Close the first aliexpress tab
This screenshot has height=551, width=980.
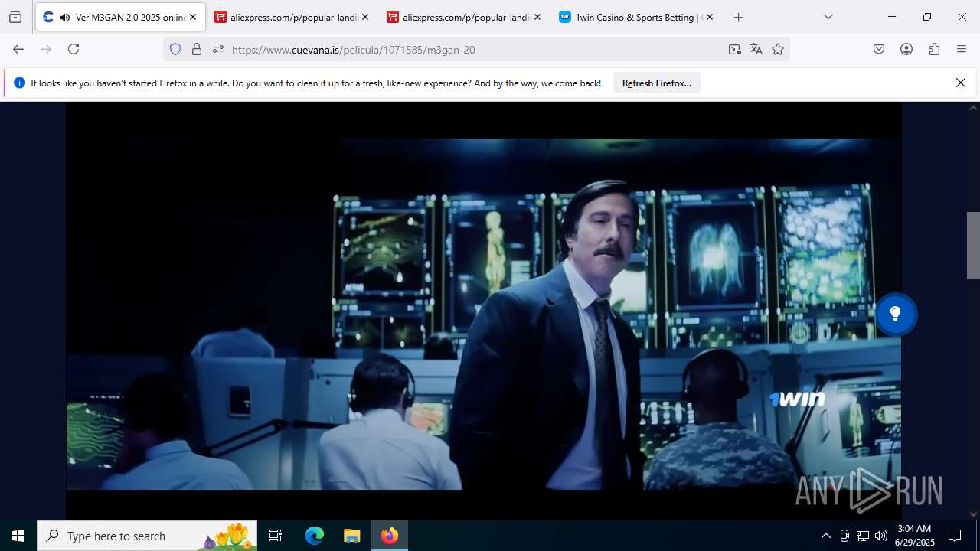365,17
